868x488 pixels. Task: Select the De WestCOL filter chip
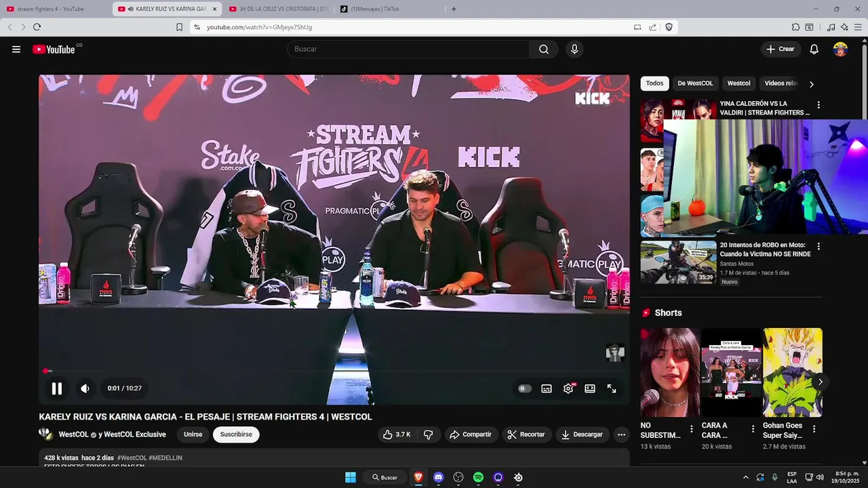(x=695, y=83)
